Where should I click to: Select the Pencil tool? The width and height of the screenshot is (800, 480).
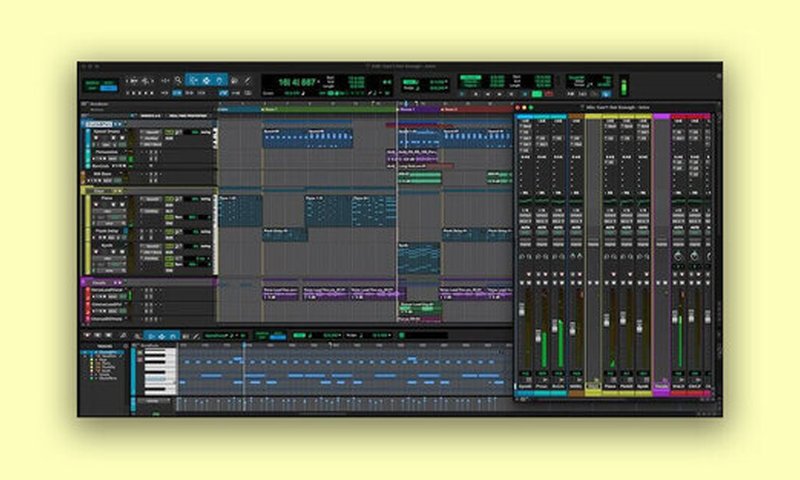click(x=248, y=80)
